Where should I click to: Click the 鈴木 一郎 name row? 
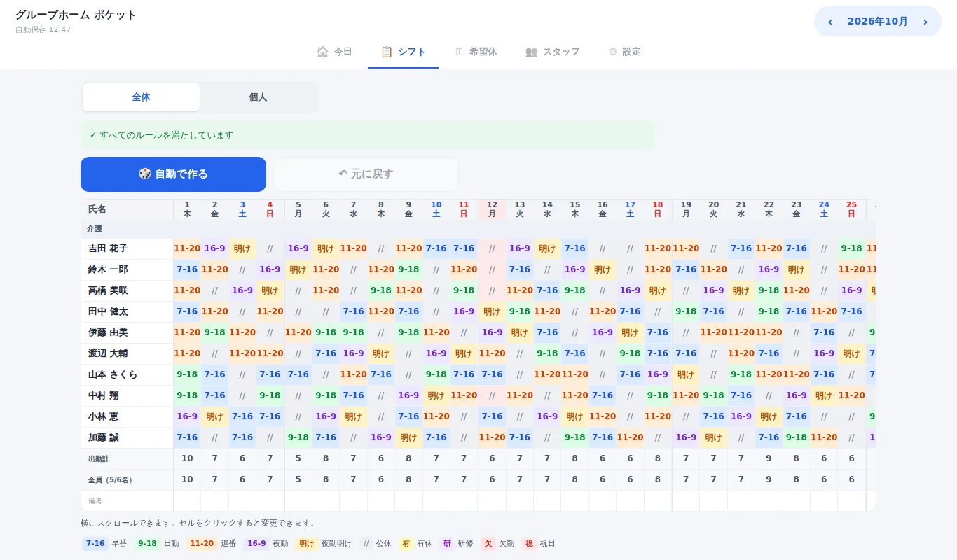tap(127, 269)
